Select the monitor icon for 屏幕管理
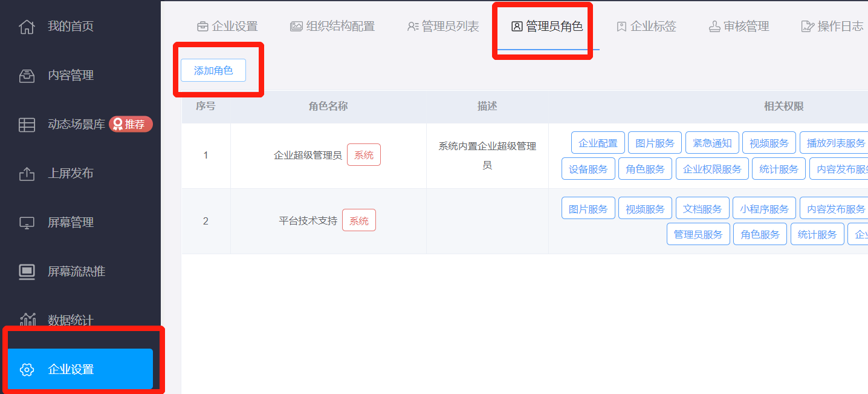This screenshot has height=394, width=868. [x=27, y=223]
